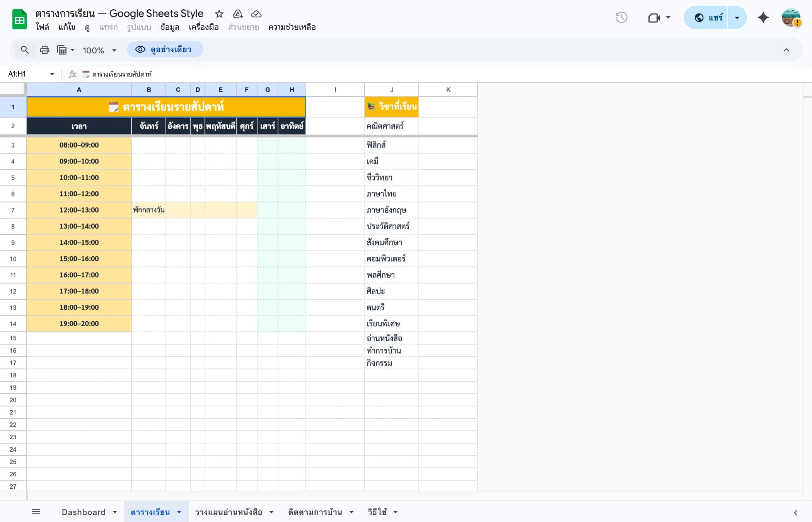Image resolution: width=812 pixels, height=522 pixels.
Task: Open your Google account avatar
Action: point(790,17)
